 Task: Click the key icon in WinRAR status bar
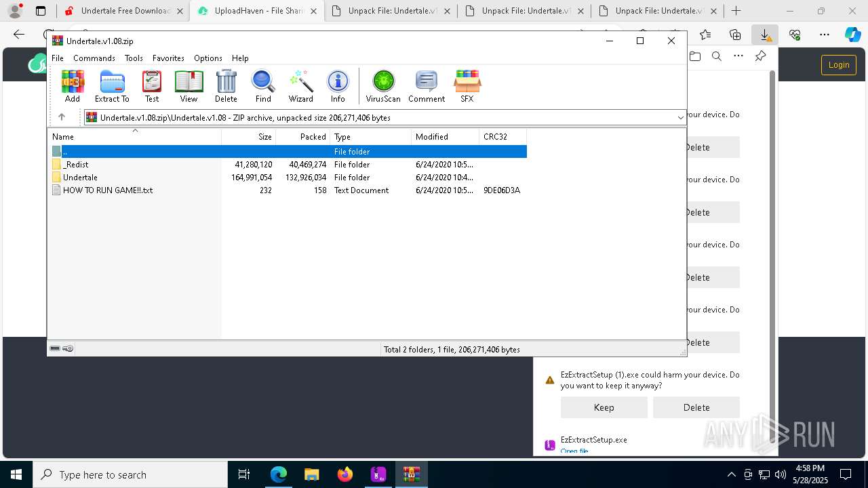(x=68, y=348)
